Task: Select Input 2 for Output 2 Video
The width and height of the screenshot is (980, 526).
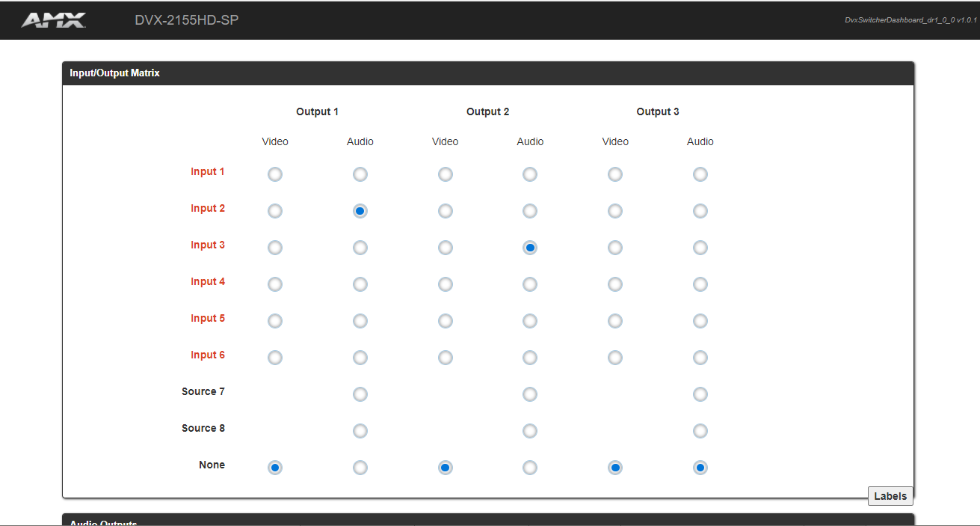Action: 446,211
